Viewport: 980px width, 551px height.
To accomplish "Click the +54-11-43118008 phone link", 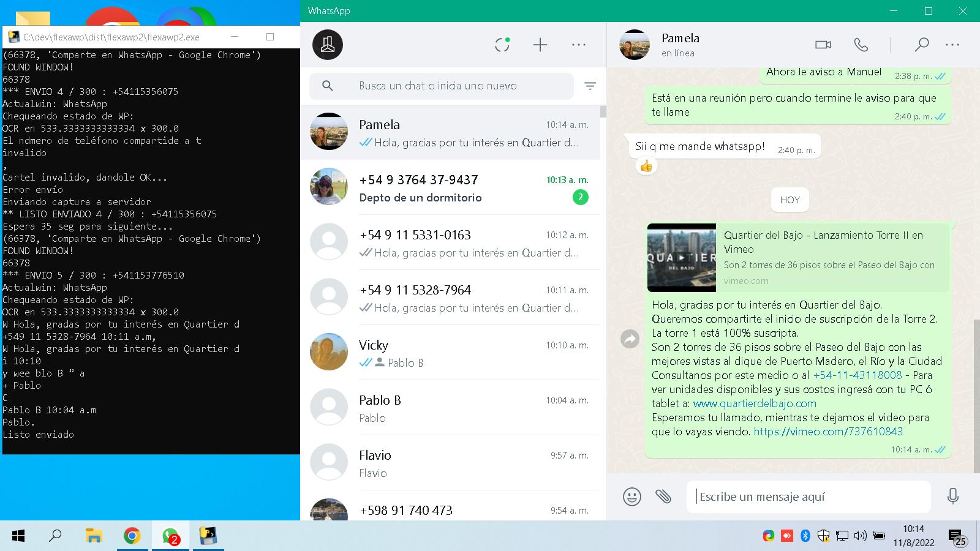I will 858,375.
